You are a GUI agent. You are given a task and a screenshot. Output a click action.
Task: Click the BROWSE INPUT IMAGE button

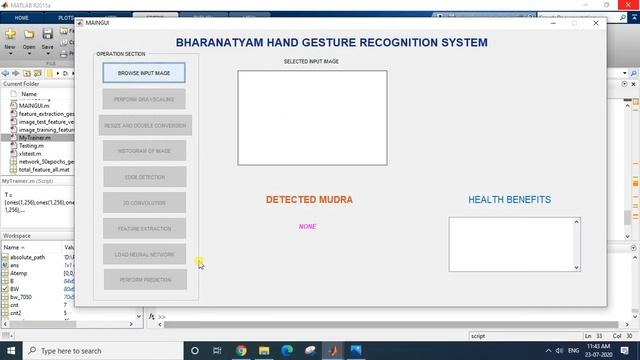144,73
